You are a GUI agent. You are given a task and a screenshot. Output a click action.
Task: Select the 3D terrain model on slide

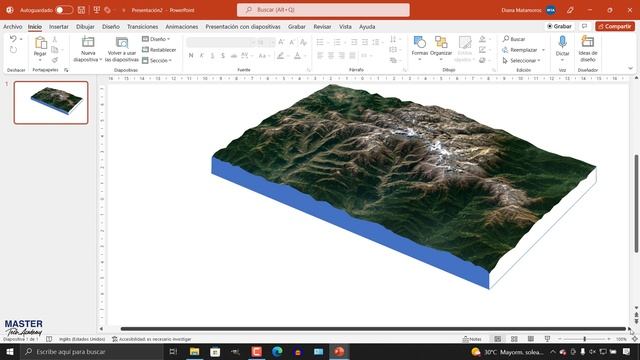tap(404, 186)
